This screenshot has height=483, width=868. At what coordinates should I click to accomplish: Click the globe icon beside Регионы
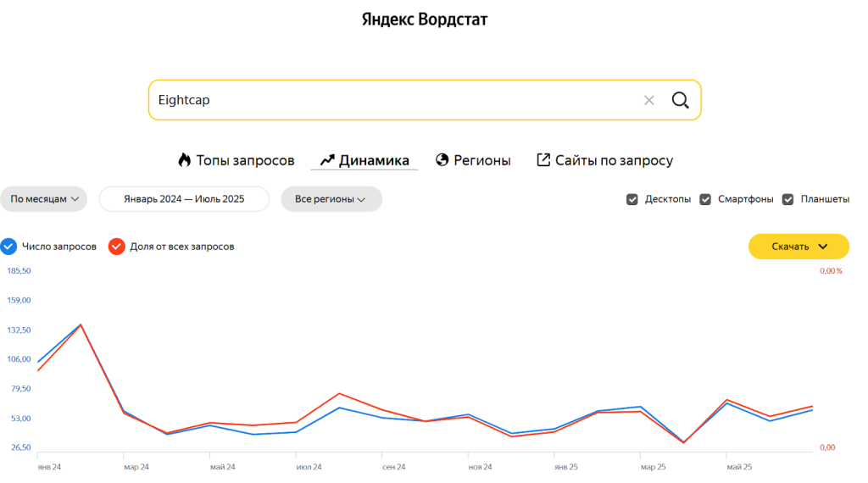[442, 160]
